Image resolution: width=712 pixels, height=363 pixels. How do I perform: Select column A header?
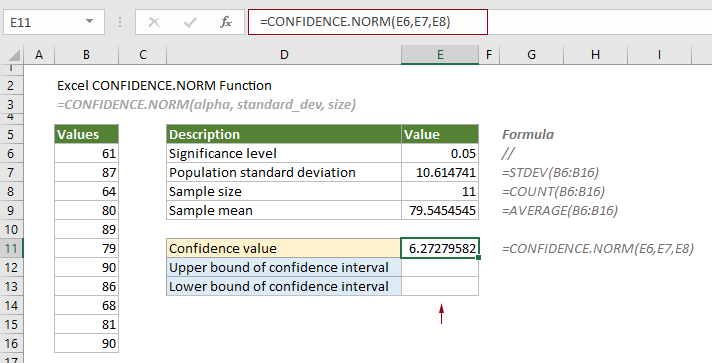(x=39, y=55)
